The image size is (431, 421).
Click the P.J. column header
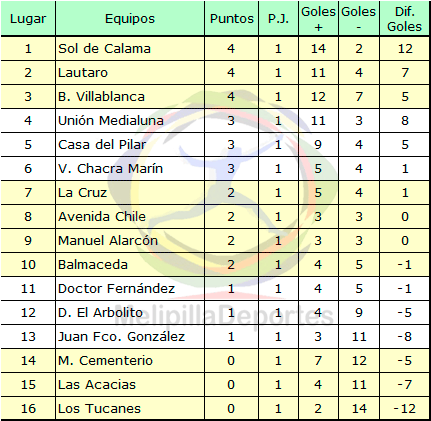[278, 19]
